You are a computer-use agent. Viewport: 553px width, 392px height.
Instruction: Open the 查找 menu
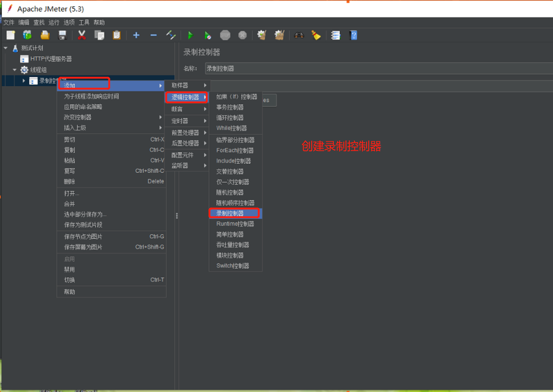[39, 22]
